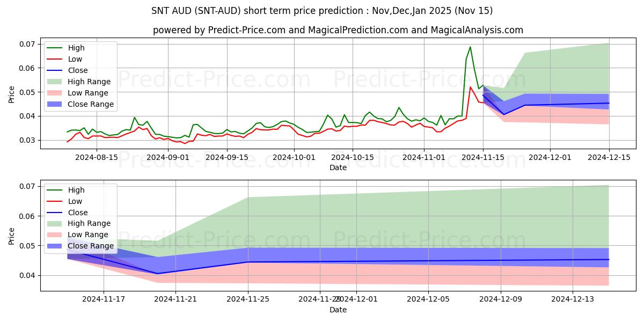Click the High Range green swatch, top legend
Image resolution: width=644 pixels, height=322 pixels.
pos(56,82)
